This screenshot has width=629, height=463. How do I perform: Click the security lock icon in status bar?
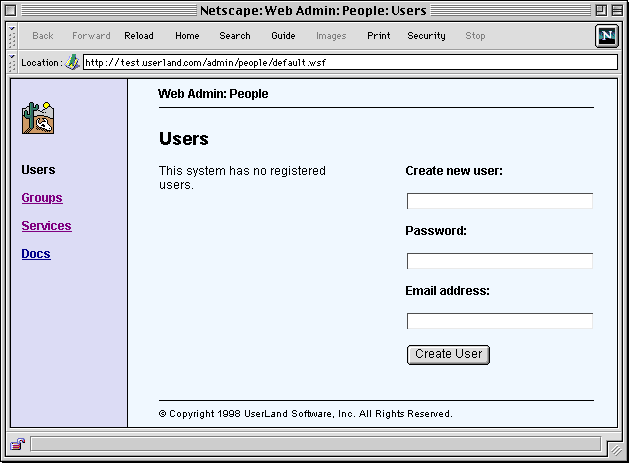tap(18, 444)
